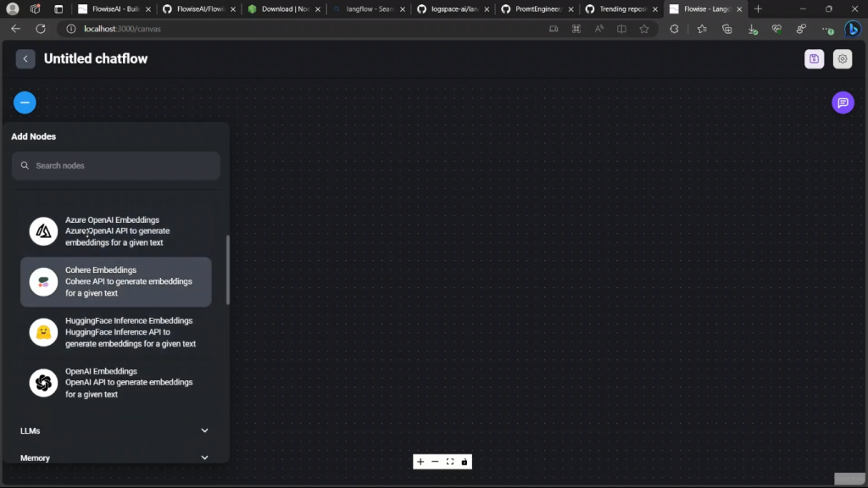Zoom out on canvas with minus control
This screenshot has height=488, width=868.
[435, 462]
